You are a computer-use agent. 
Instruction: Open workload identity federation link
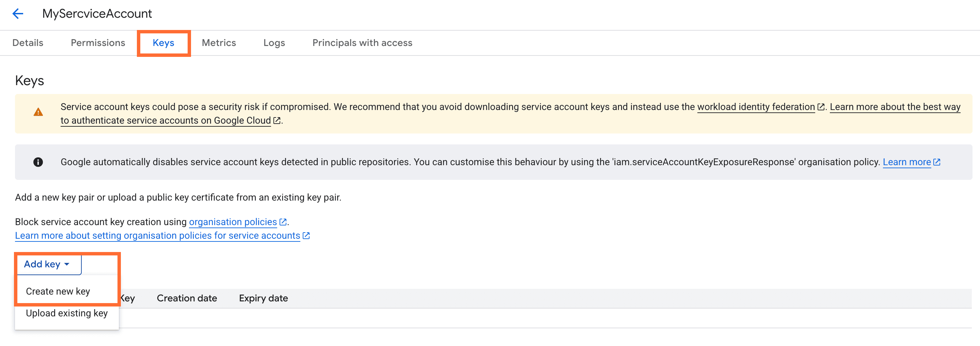[x=756, y=107]
